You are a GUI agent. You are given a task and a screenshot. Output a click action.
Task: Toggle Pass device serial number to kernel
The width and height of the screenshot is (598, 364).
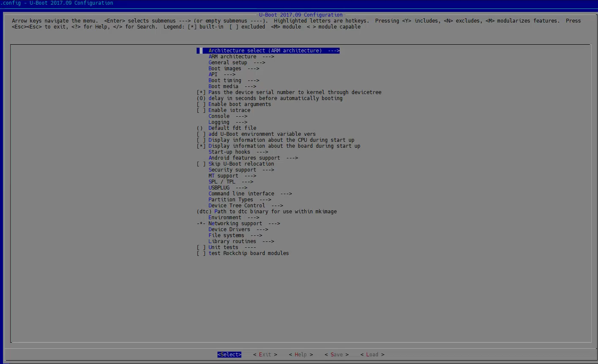click(289, 92)
